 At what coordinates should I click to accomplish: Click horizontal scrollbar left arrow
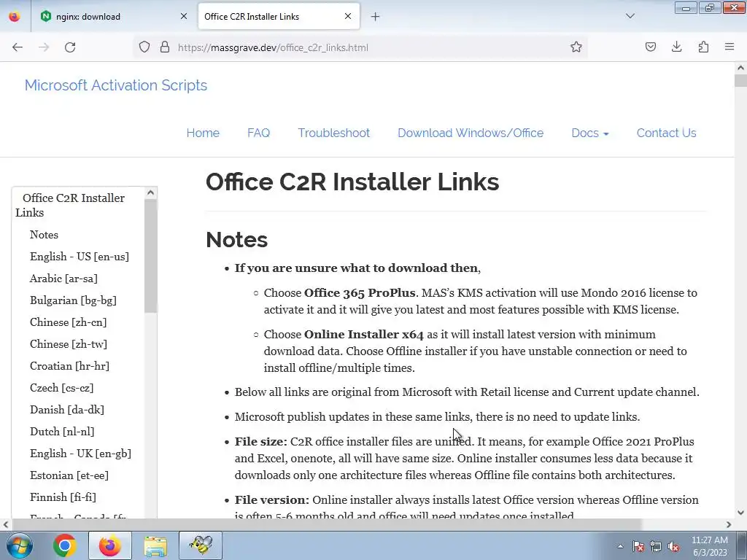tap(5, 524)
